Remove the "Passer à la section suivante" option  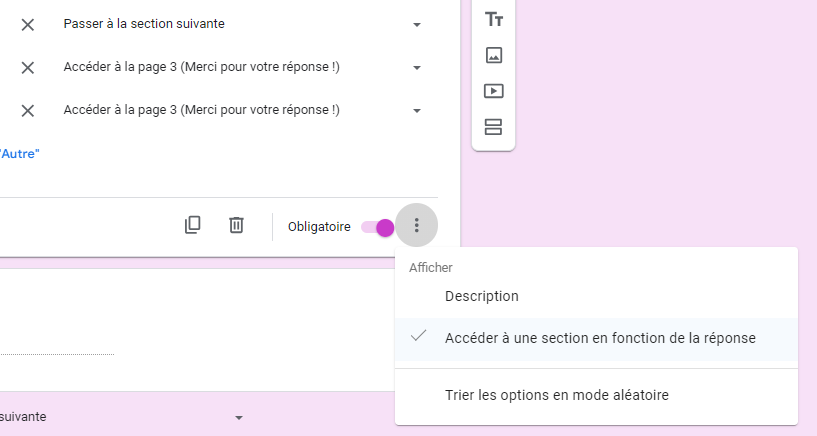(28, 24)
